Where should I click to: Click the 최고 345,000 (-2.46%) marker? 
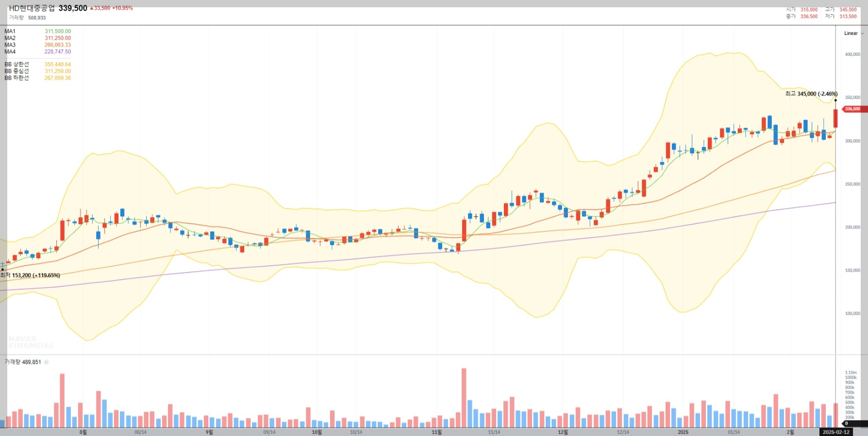[x=811, y=94]
